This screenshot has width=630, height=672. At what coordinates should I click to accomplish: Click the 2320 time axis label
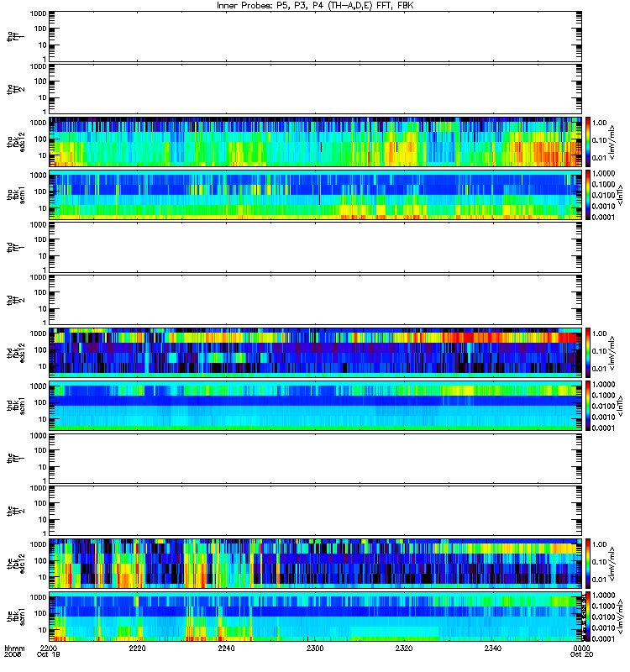click(404, 648)
